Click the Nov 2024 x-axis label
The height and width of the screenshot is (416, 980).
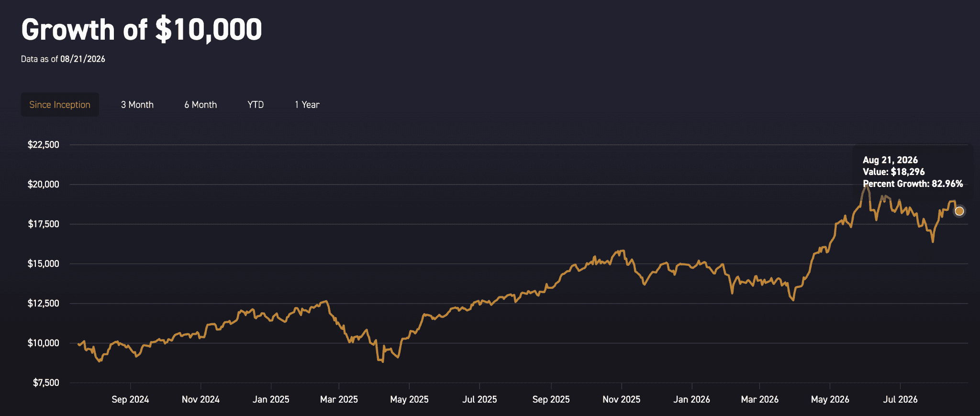click(x=200, y=400)
